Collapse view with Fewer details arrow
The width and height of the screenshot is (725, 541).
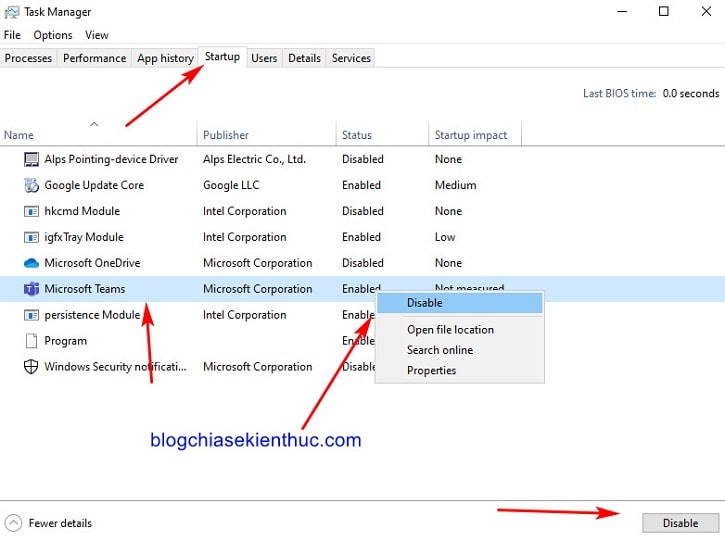(x=13, y=523)
